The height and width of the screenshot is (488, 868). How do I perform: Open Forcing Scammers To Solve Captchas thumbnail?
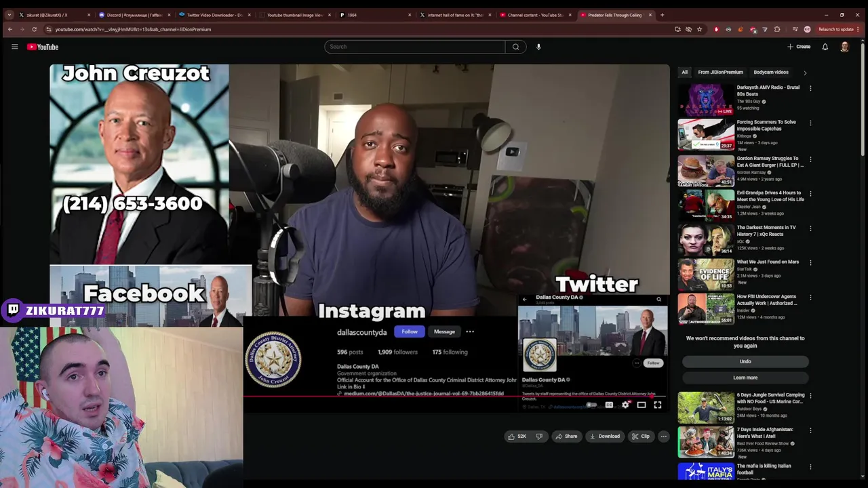tap(706, 134)
